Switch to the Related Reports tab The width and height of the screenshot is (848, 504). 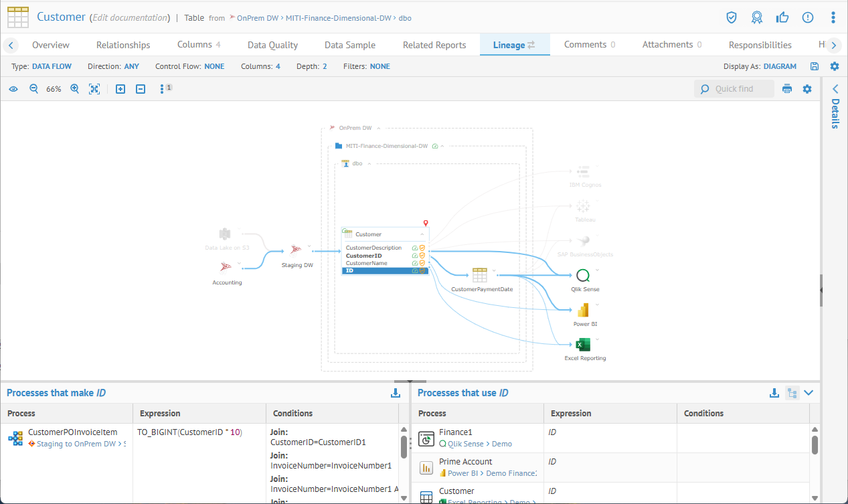434,45
